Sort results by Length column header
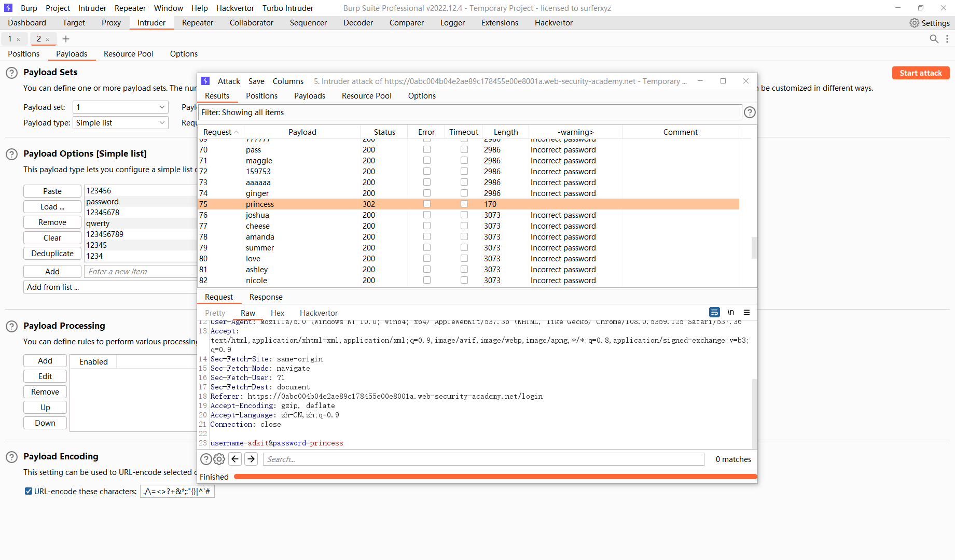The width and height of the screenshot is (955, 560). click(506, 132)
